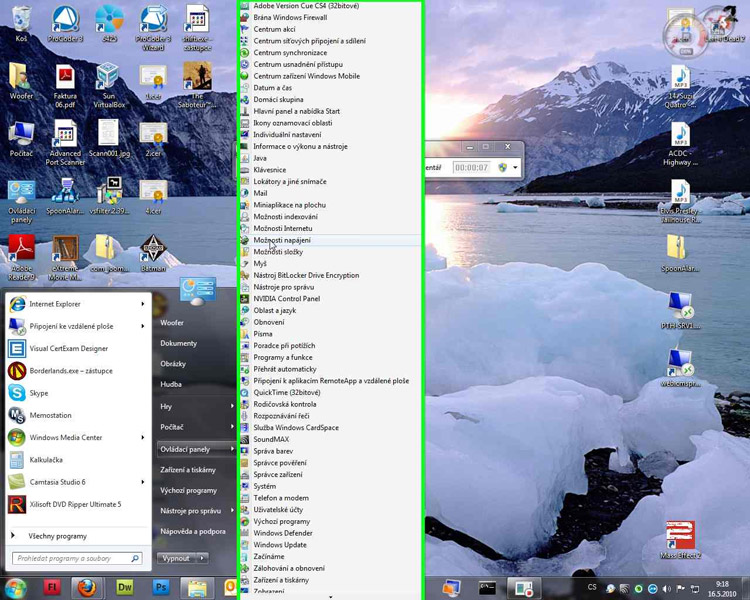Launch Dreamweaver from the taskbar
750x600 pixels.
tap(125, 588)
